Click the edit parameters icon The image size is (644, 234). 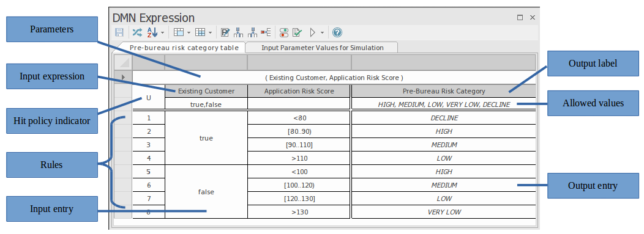pyautogui.click(x=225, y=32)
